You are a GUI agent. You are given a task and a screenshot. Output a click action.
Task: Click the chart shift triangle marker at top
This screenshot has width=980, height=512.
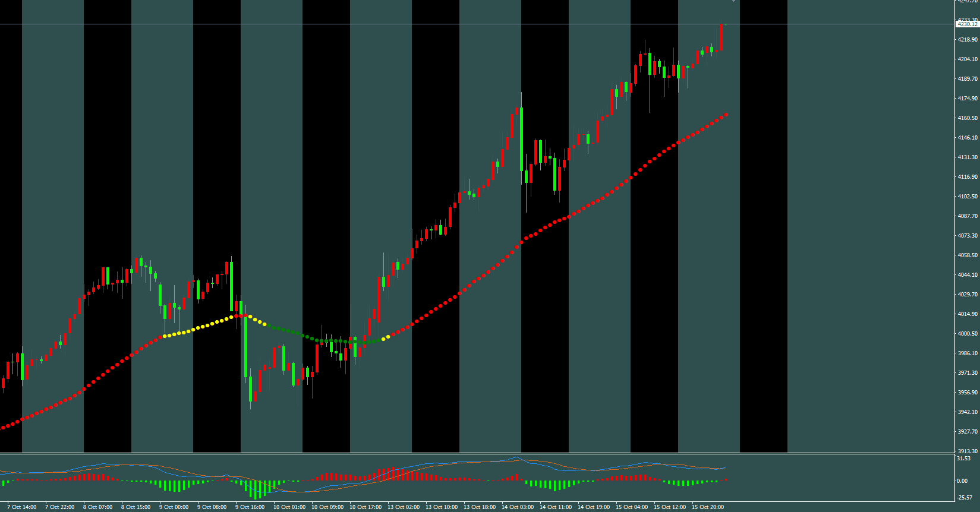pos(733,1)
